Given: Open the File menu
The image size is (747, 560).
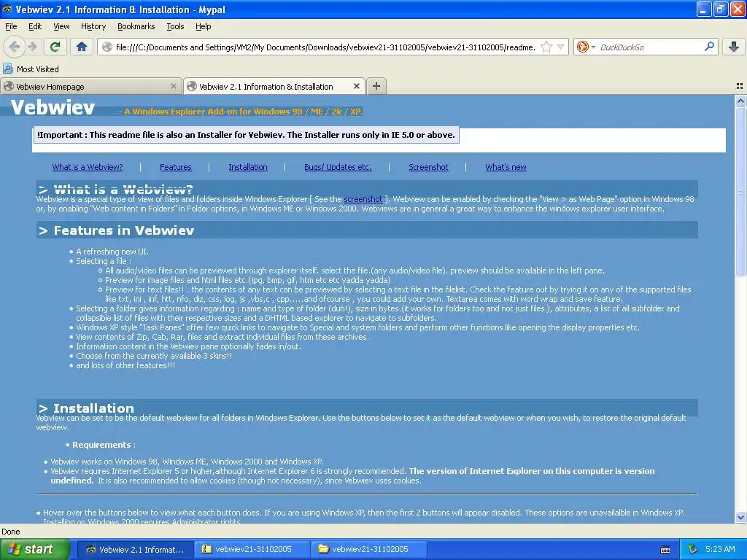Looking at the screenshot, I should (x=11, y=26).
